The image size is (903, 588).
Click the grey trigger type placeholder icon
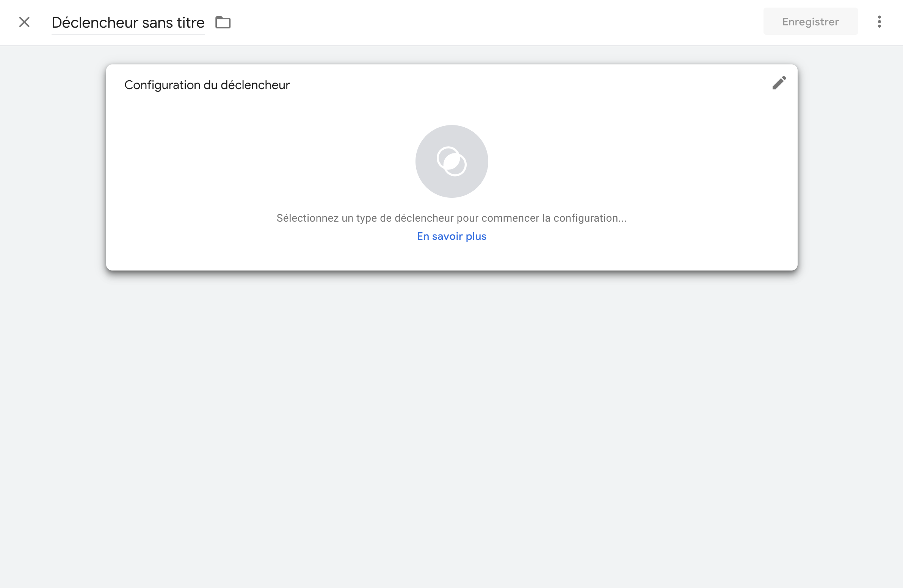pos(451,161)
